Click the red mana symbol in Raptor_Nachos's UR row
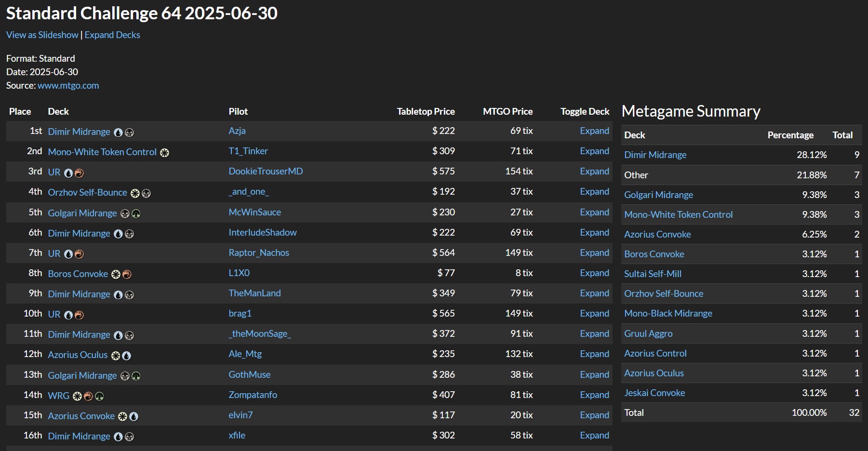Viewport: 868px width, 451px height. click(x=80, y=254)
